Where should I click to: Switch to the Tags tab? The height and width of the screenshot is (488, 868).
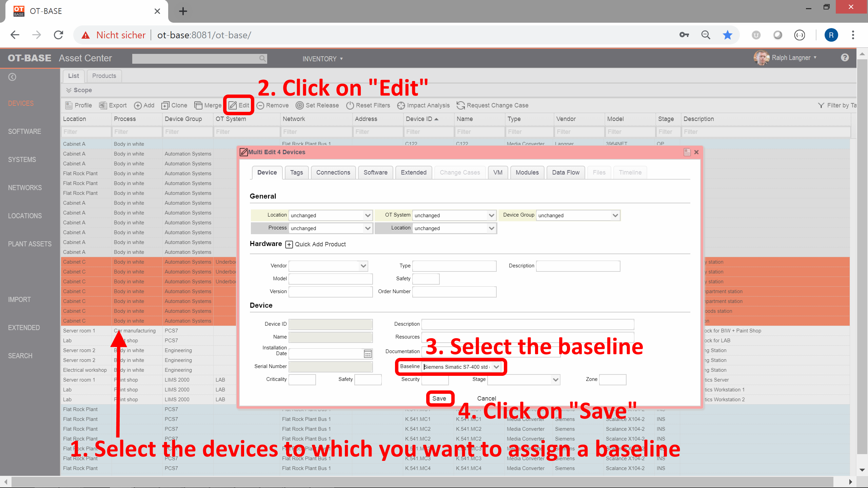[x=297, y=172]
